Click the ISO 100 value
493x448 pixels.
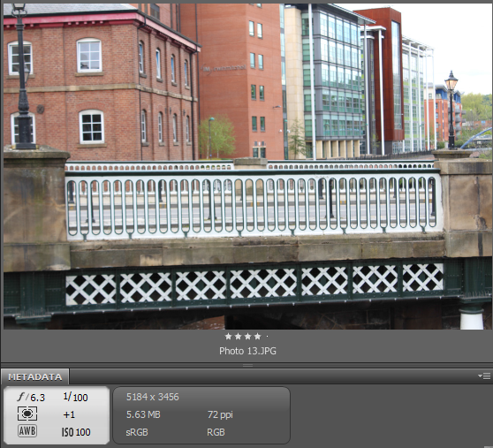click(x=76, y=432)
